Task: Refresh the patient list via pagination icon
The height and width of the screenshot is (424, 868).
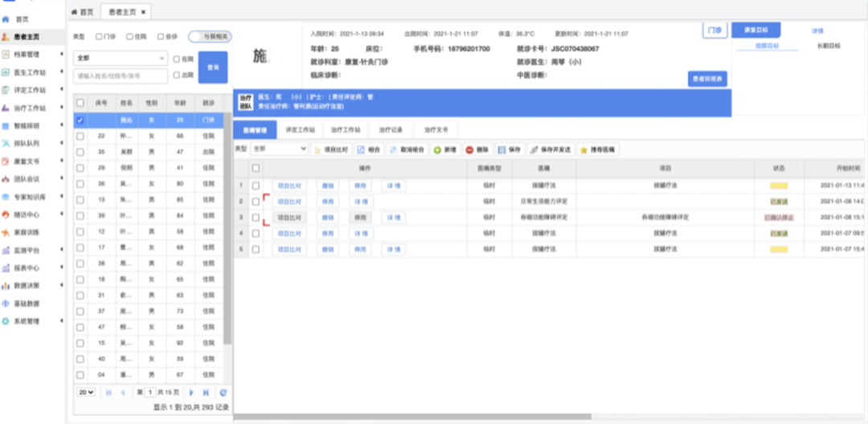Action: [223, 393]
